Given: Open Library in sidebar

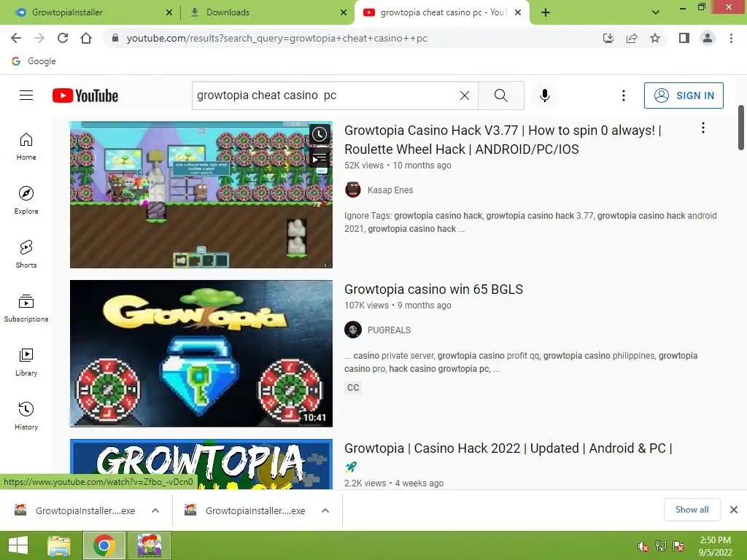Looking at the screenshot, I should (26, 362).
